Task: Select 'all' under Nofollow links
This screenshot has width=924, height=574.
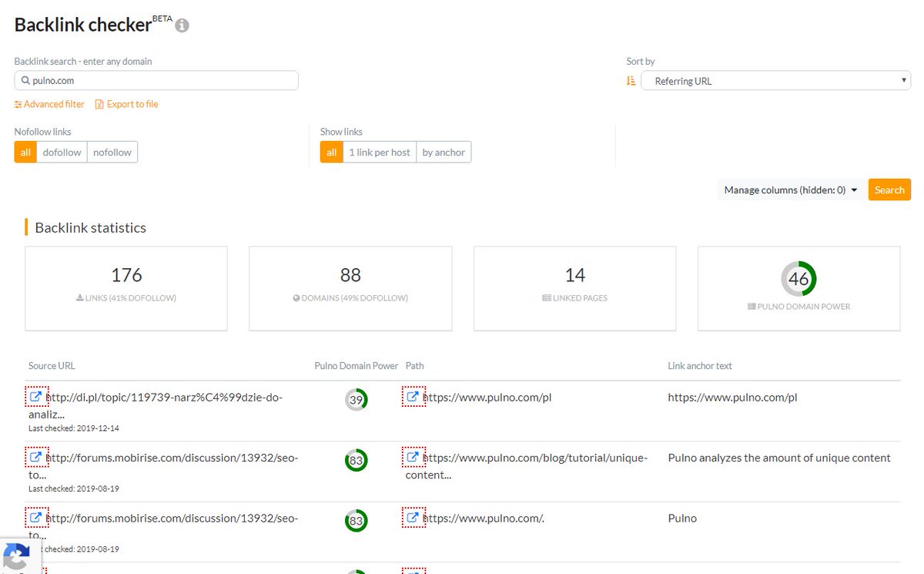Action: pos(25,153)
